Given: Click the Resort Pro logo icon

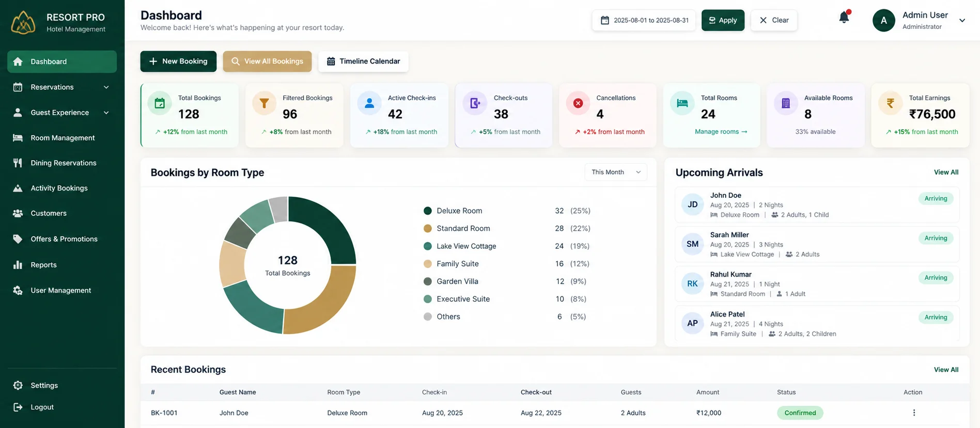Looking at the screenshot, I should [23, 23].
